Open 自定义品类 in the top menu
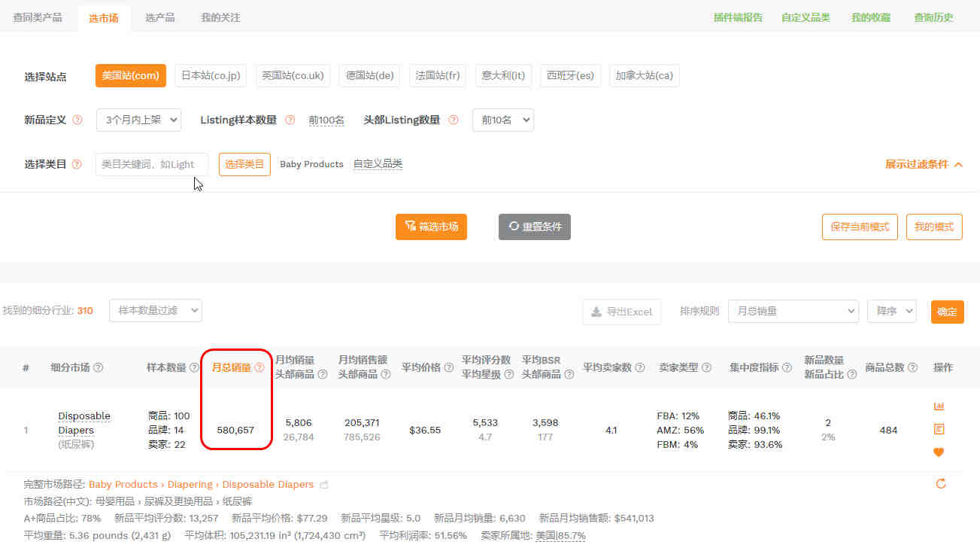 point(806,17)
